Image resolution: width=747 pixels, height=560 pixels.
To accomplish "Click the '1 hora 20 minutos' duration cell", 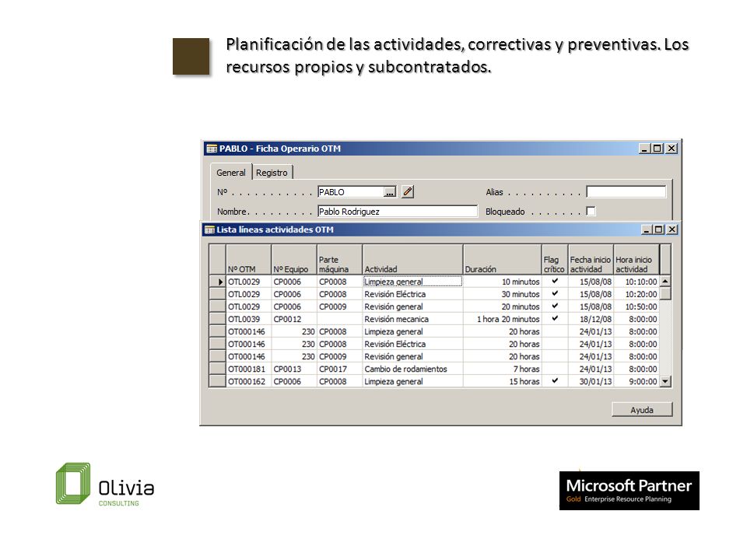I will pyautogui.click(x=502, y=319).
